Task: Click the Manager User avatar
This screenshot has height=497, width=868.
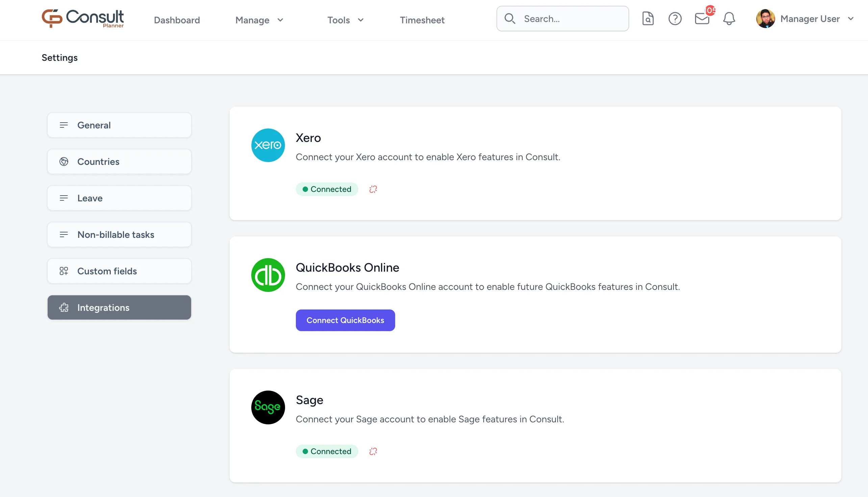Action: tap(765, 19)
